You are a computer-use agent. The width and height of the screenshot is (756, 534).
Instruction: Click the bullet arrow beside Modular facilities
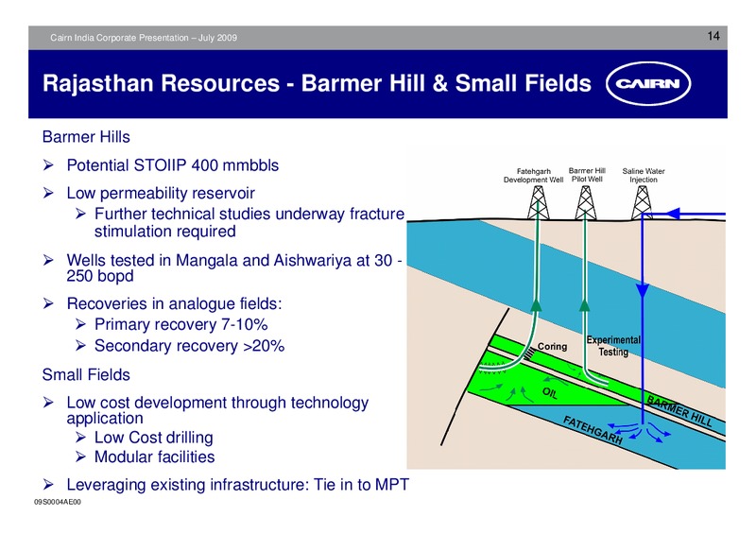[x=80, y=456]
